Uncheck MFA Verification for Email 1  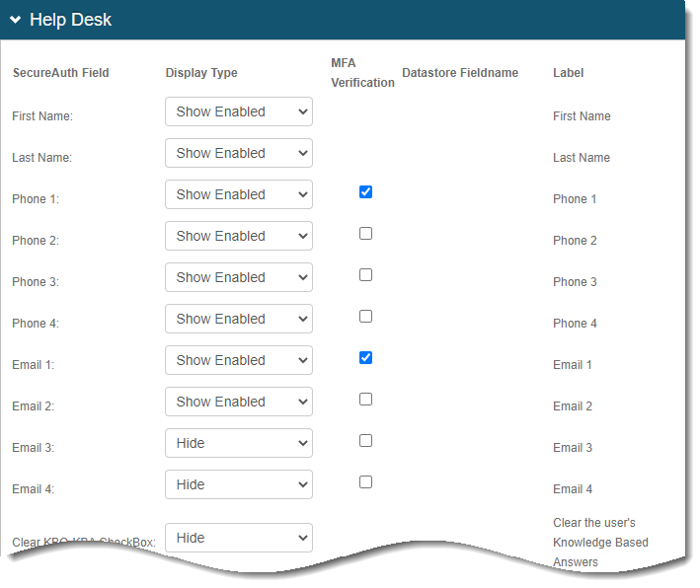365,358
